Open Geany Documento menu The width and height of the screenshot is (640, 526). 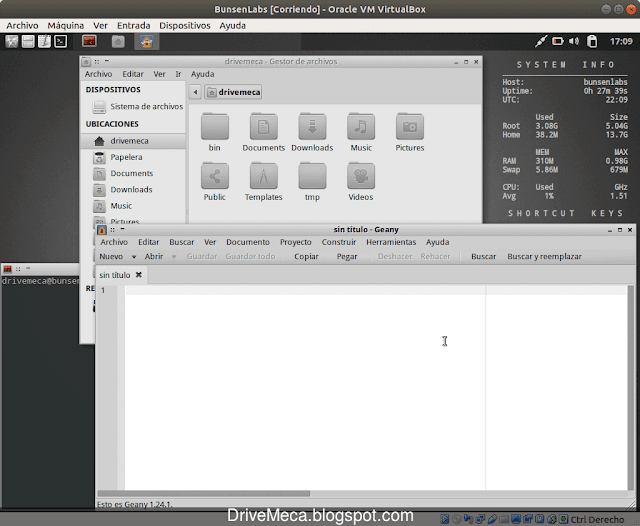248,242
